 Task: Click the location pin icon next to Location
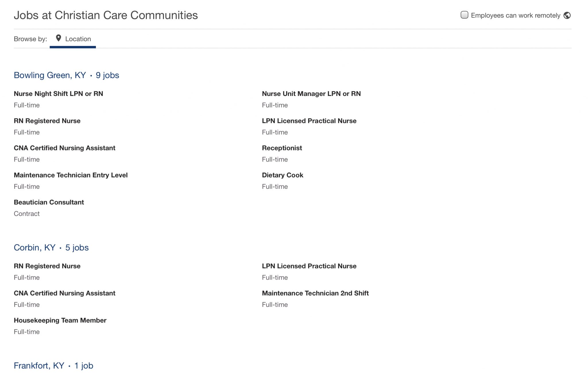coord(59,38)
